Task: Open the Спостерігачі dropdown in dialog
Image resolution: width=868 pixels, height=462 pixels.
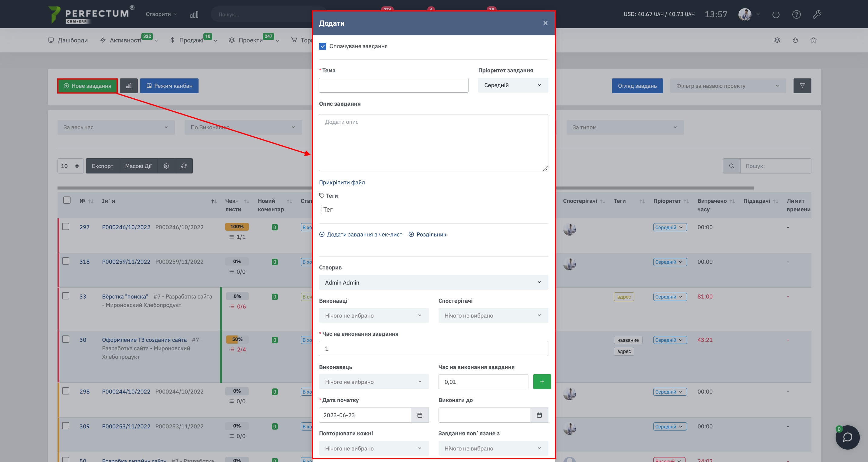Action: (493, 315)
